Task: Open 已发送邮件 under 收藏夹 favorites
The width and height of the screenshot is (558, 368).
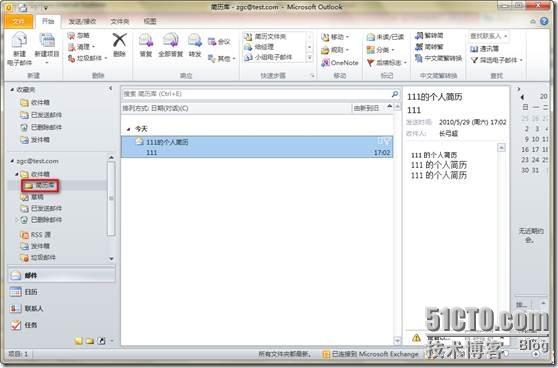Action: pyautogui.click(x=41, y=115)
